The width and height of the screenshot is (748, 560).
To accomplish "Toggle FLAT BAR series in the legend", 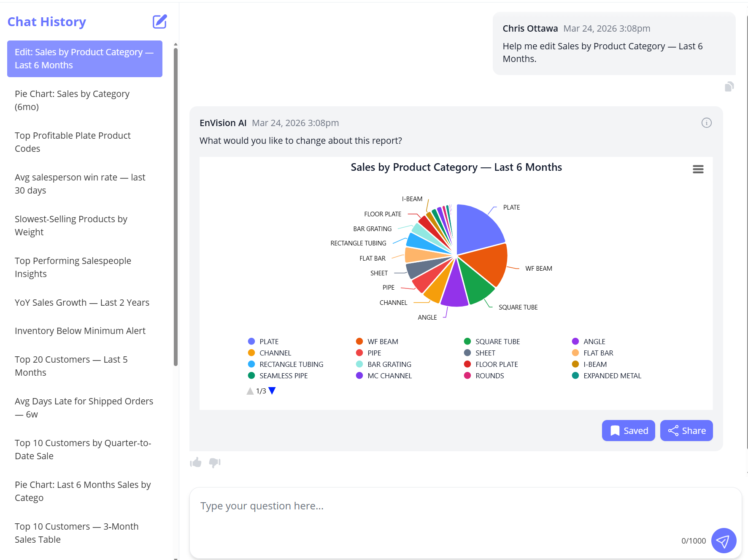I will coord(593,353).
